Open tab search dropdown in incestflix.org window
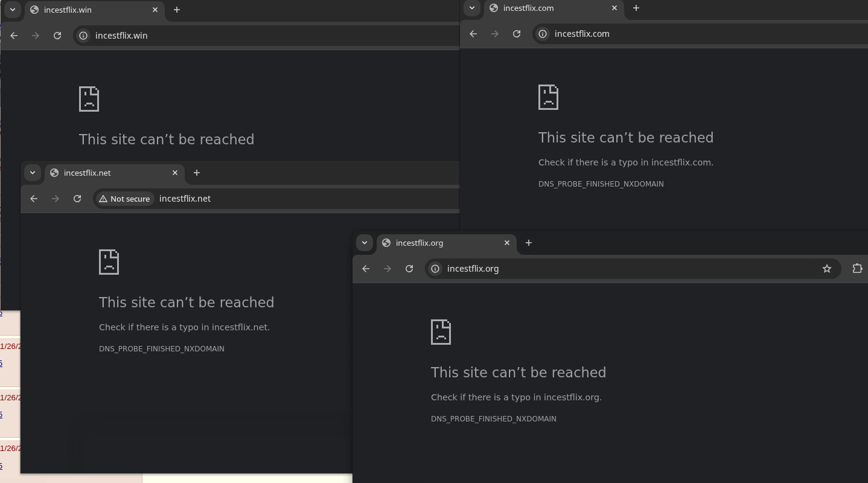Viewport: 868px width, 483px height. pyautogui.click(x=364, y=243)
